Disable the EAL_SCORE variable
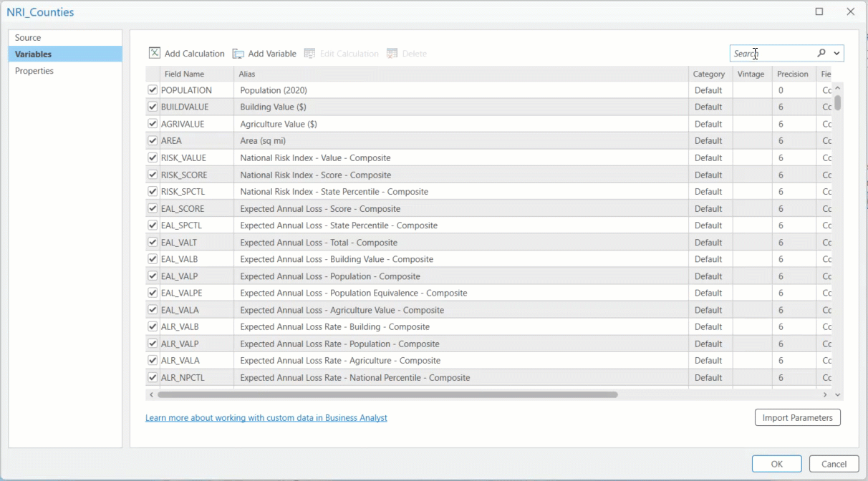This screenshot has width=868, height=481. (152, 208)
